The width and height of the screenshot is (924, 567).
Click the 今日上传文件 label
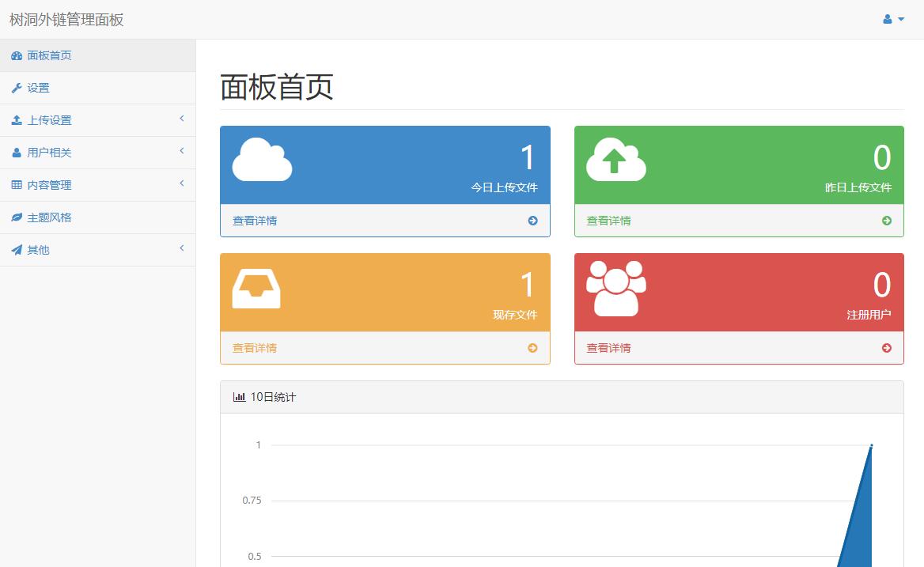point(504,188)
